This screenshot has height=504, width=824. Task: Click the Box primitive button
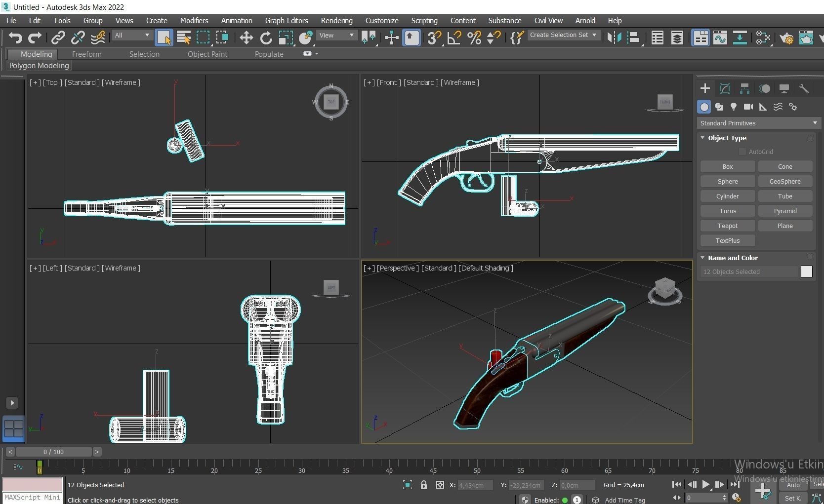click(727, 166)
